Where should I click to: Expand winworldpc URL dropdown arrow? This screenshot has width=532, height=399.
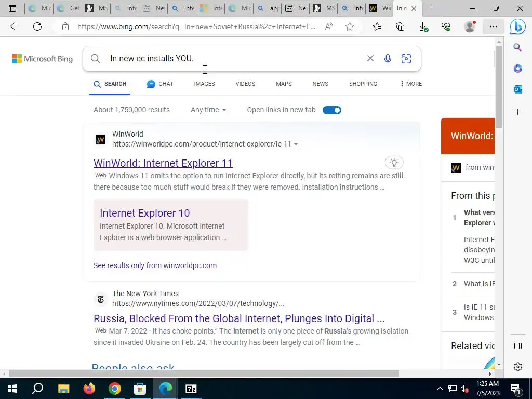[296, 144]
